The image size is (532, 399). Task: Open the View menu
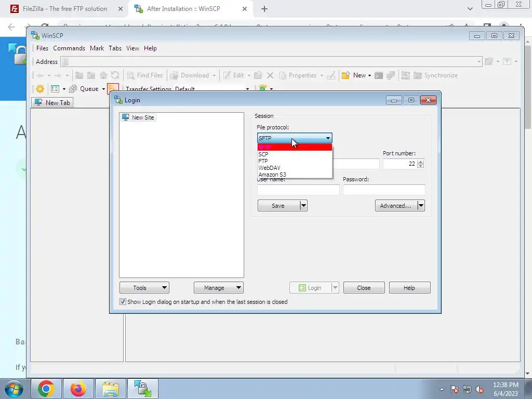132,48
